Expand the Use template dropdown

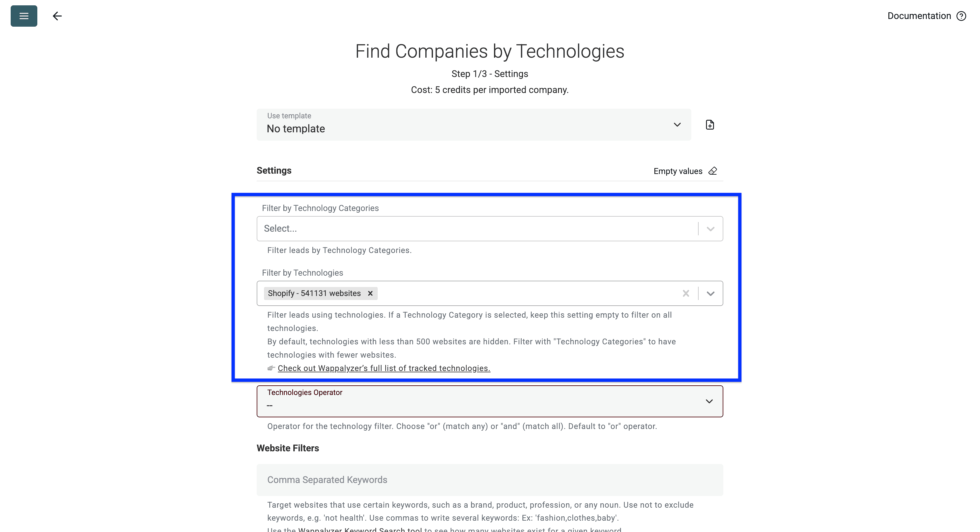(x=677, y=124)
